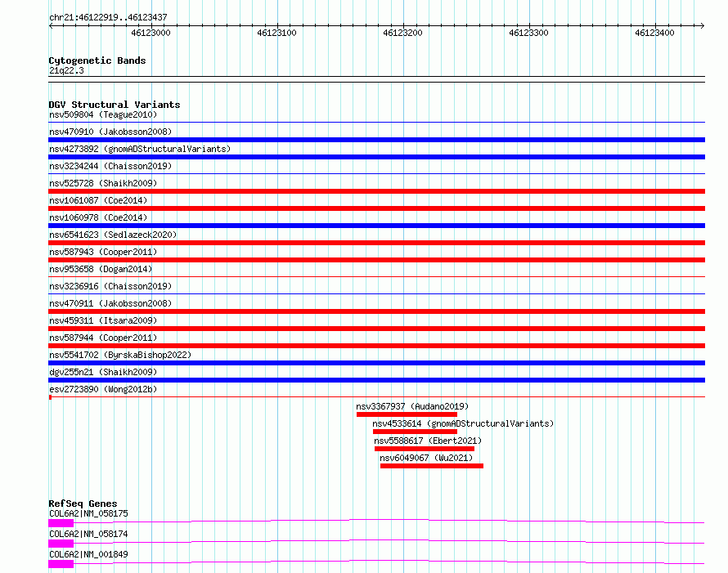Click the chr21:46122919..46123437 region label
This screenshot has height=573, width=728.
pyautogui.click(x=108, y=17)
